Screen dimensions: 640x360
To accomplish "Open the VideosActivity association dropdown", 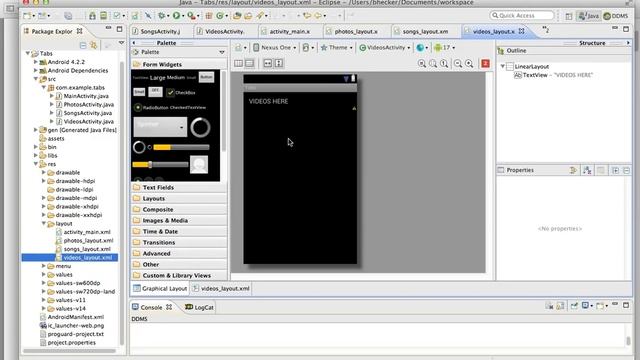I will [384, 48].
